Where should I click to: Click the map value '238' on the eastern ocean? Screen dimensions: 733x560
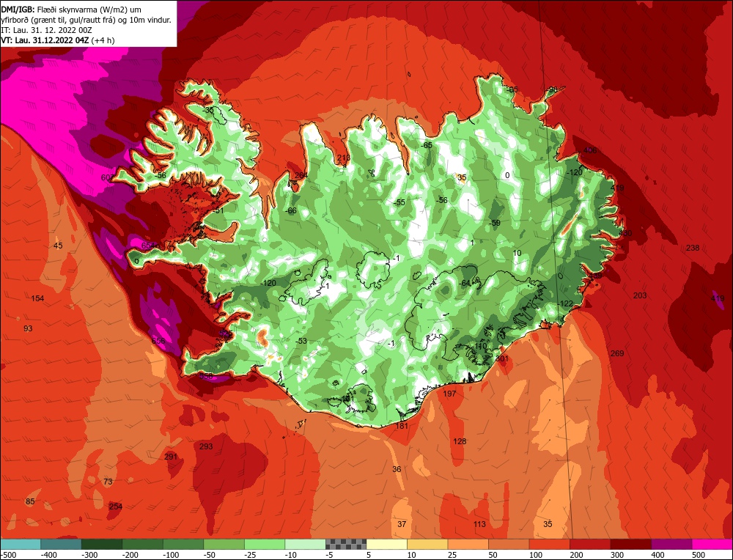click(x=693, y=247)
